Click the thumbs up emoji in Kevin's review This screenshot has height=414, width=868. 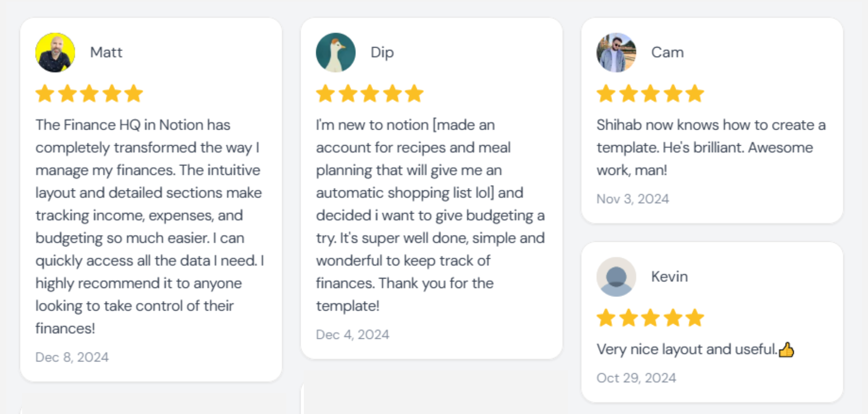tap(787, 349)
